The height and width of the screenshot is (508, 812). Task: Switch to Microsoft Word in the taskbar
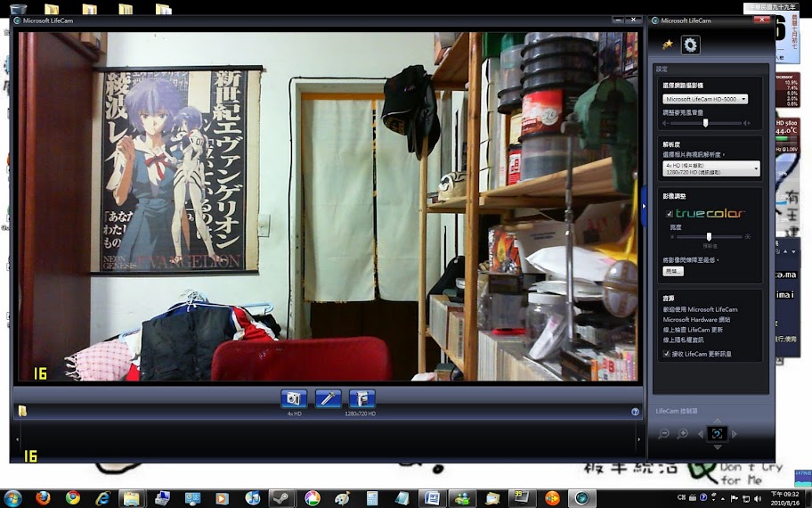[432, 499]
